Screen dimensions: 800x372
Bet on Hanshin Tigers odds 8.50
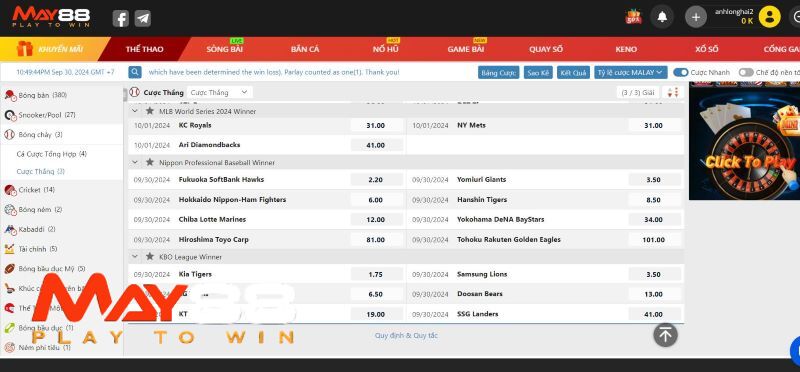tap(654, 200)
